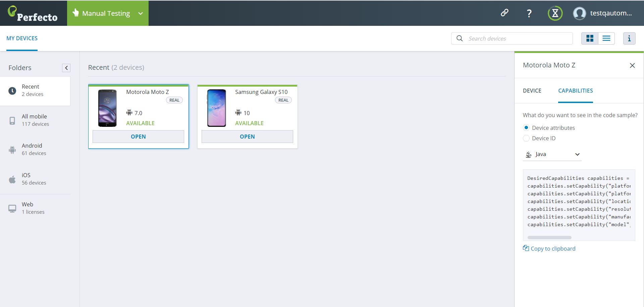Image resolution: width=644 pixels, height=307 pixels.
Task: Focus the Search devices field
Action: point(512,39)
